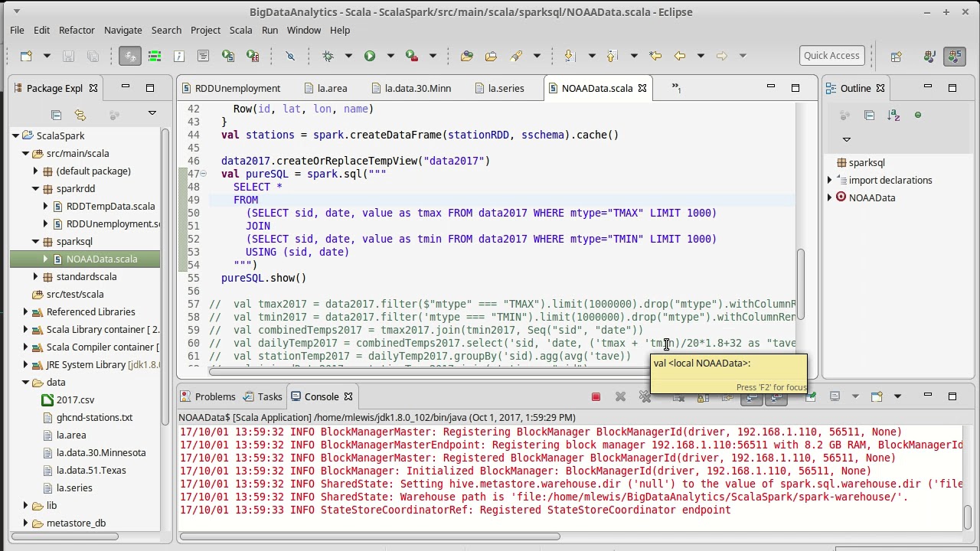Image resolution: width=980 pixels, height=551 pixels.
Task: Expand the metastore_db folder
Action: pyautogui.click(x=25, y=523)
